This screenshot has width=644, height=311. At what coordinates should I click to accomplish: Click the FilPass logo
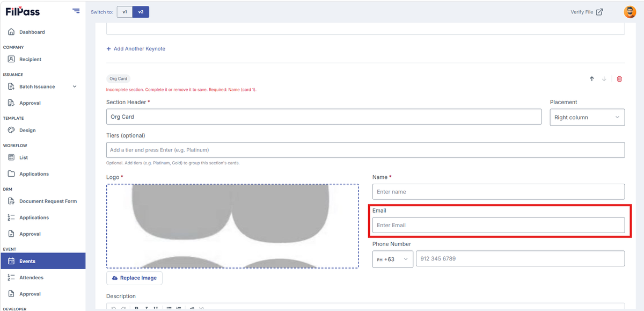(23, 11)
